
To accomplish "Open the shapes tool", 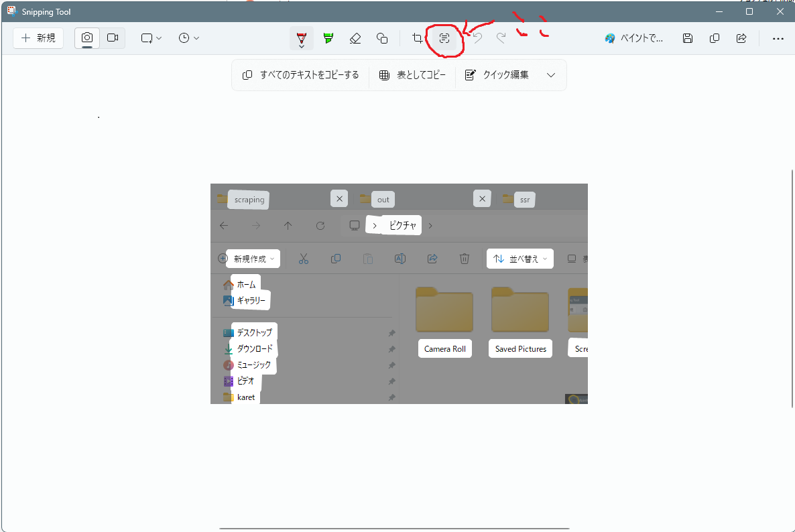I will (x=382, y=38).
